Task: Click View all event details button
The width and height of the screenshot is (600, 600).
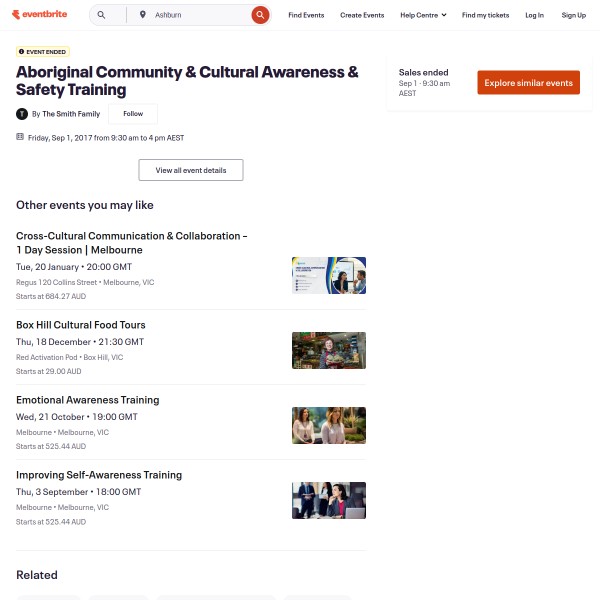Action: coord(191,170)
